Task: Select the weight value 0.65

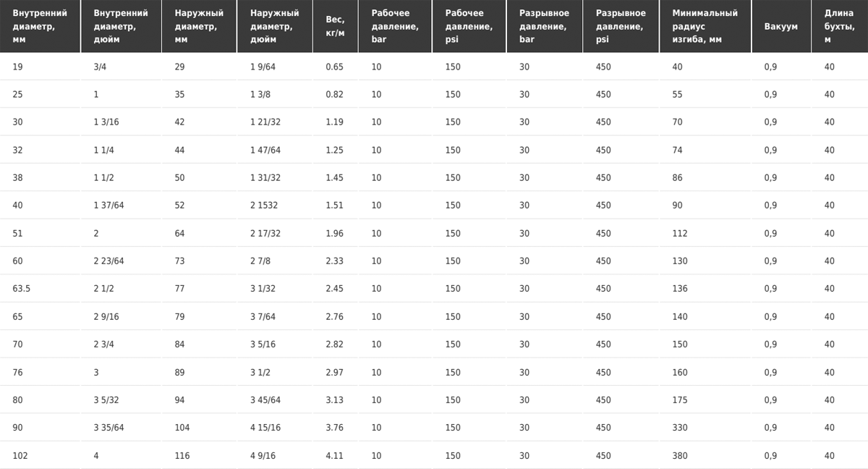Action: point(336,67)
